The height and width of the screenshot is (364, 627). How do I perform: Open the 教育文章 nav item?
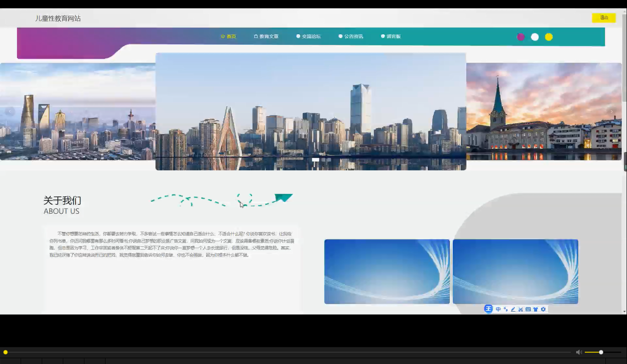(266, 36)
